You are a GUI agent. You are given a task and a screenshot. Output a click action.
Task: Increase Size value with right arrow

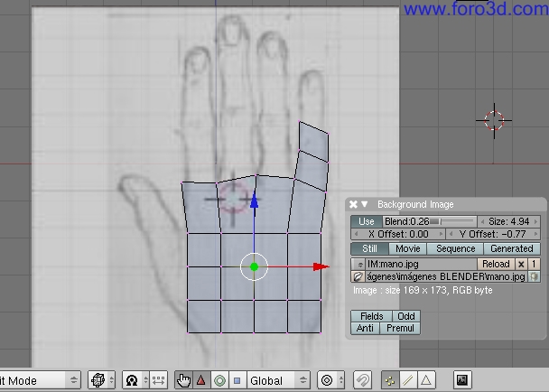(x=535, y=221)
